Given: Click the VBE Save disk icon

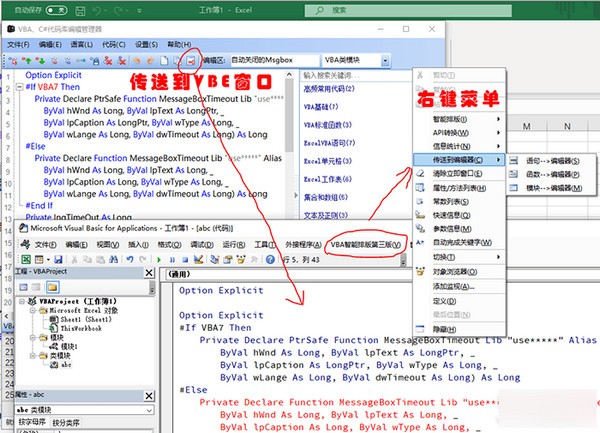Looking at the screenshot, I should (58, 259).
